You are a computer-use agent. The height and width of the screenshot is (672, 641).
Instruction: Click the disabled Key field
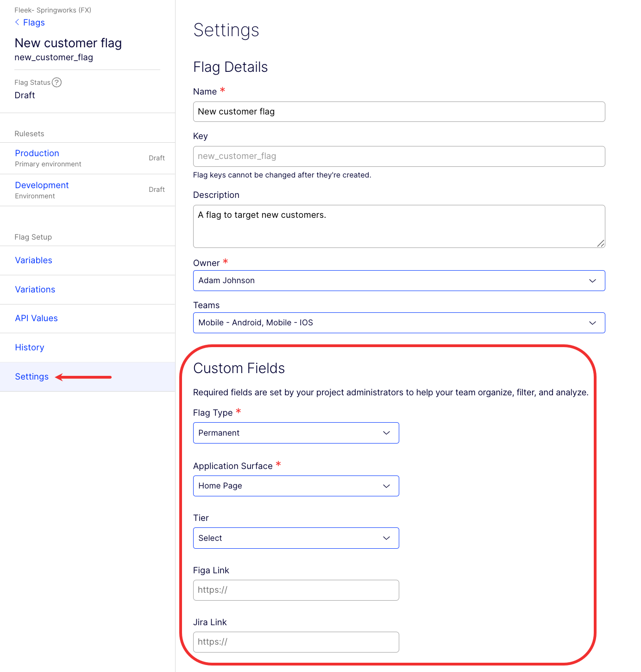pyautogui.click(x=398, y=157)
